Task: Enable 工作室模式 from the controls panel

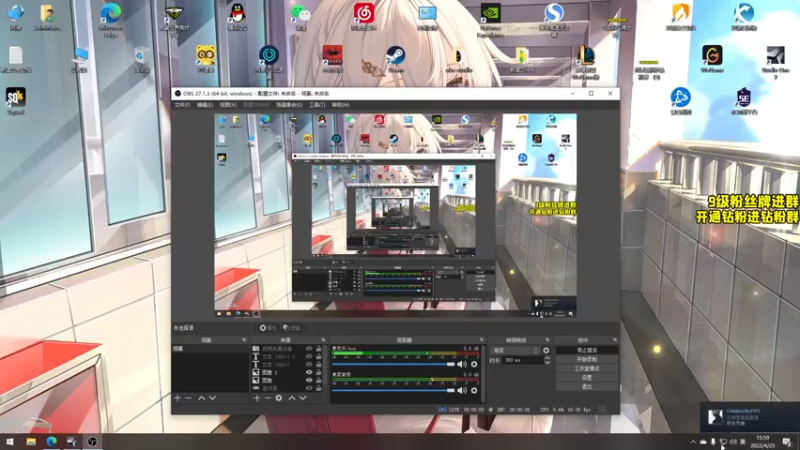Action: click(x=587, y=368)
